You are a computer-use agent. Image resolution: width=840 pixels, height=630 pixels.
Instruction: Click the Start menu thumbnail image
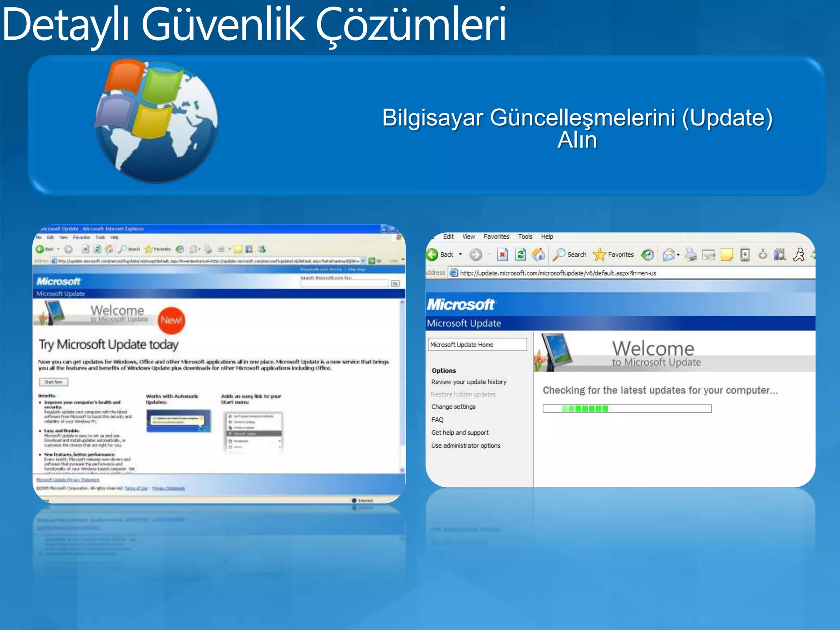tap(253, 432)
